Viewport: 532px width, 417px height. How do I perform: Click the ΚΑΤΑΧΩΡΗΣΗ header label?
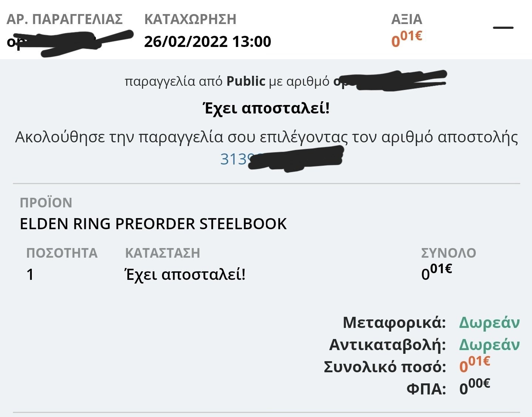tap(190, 19)
